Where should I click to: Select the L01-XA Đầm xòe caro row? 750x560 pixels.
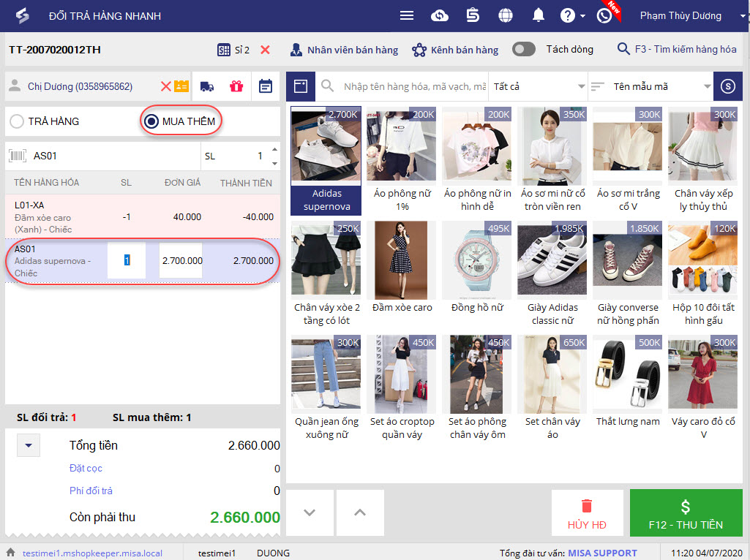point(143,216)
